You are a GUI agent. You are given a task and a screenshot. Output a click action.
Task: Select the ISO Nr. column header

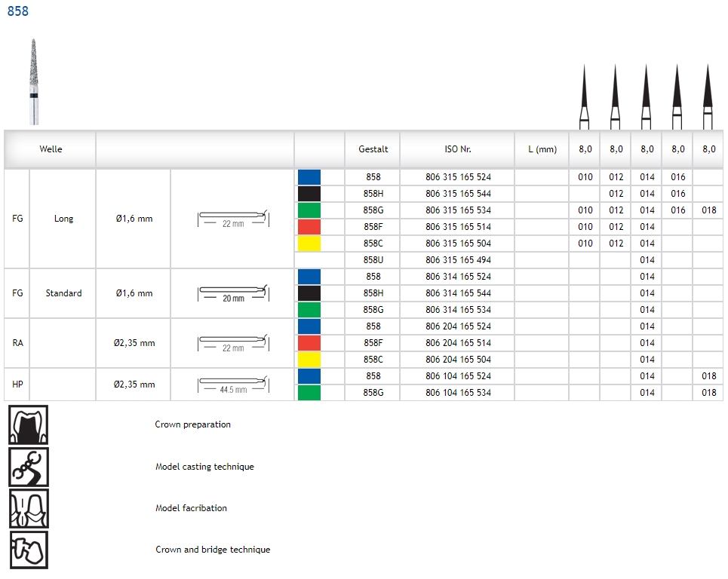[458, 149]
